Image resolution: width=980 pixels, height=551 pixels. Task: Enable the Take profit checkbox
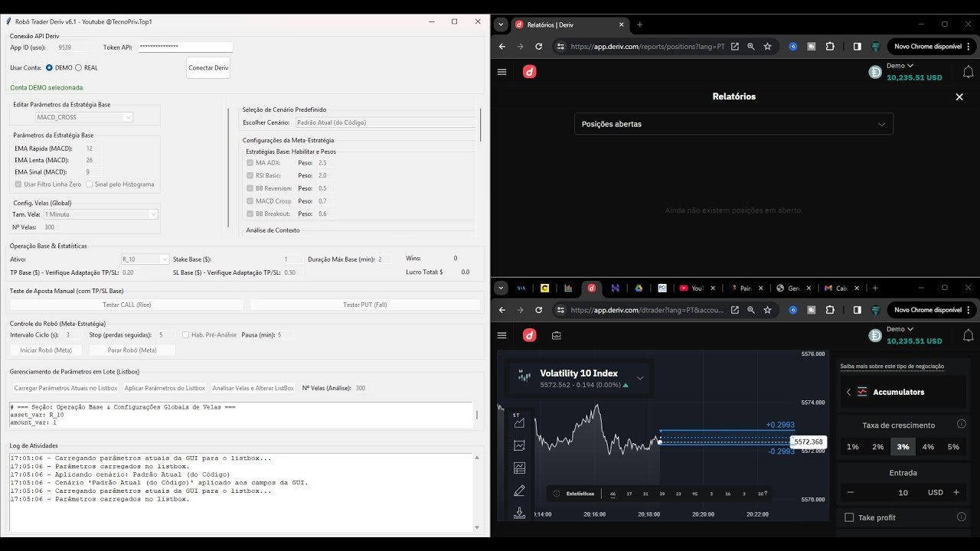coord(848,517)
